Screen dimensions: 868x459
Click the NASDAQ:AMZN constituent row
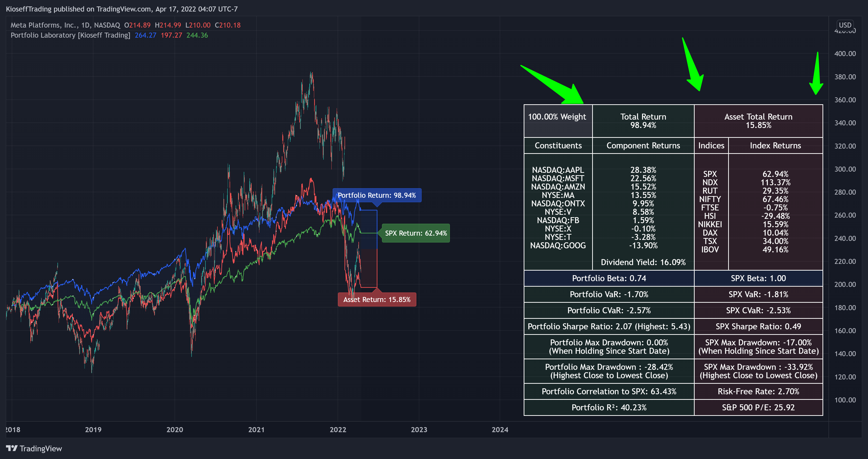click(x=558, y=187)
